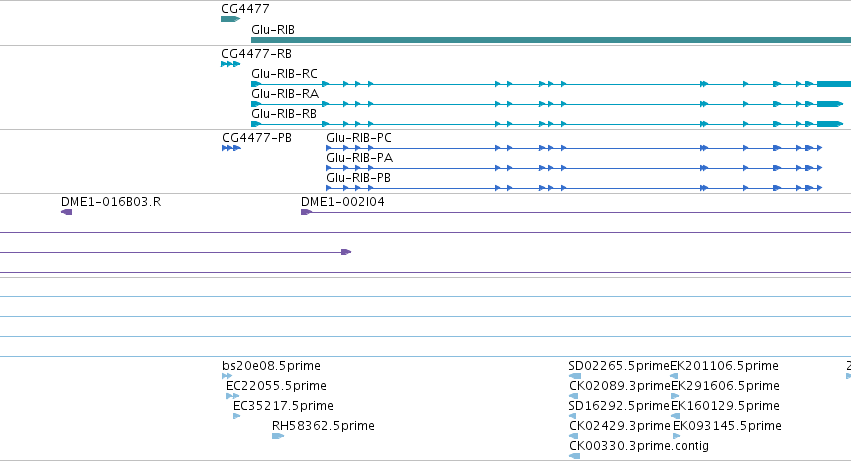Click the Glu-RIB-RC transcript line
The height and width of the screenshot is (461, 851).
click(551, 84)
